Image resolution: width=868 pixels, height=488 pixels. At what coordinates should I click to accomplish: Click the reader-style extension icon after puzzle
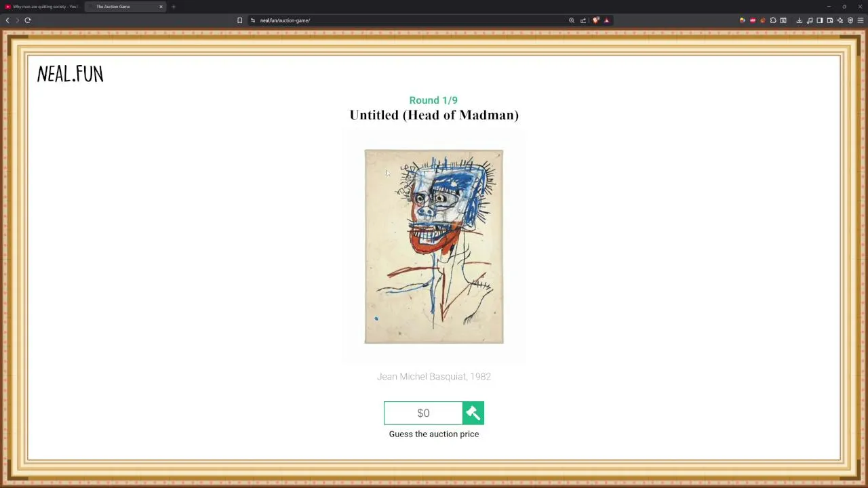click(783, 20)
